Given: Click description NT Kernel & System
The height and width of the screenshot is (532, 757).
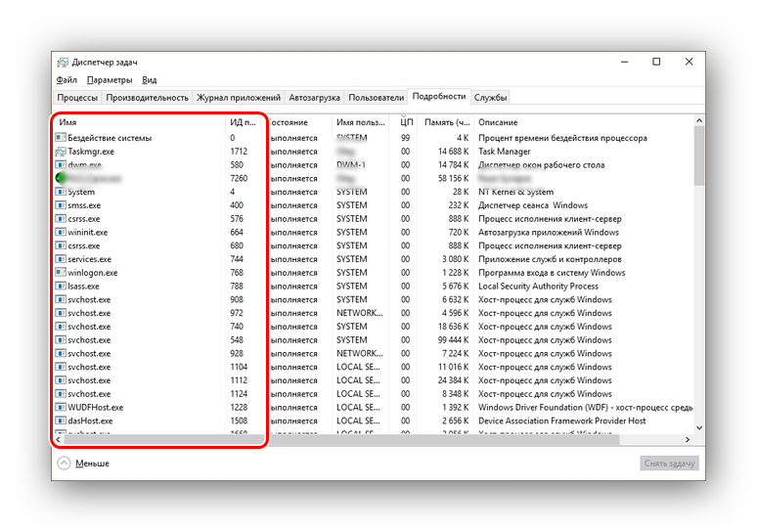Looking at the screenshot, I should (x=515, y=192).
